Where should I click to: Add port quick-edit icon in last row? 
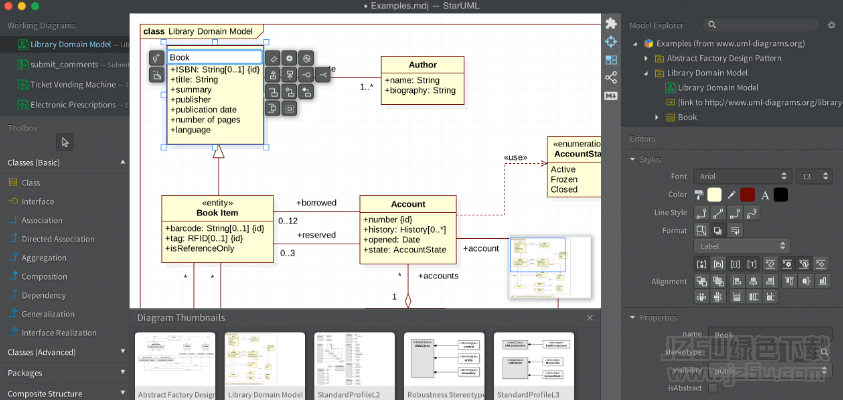pos(273,108)
